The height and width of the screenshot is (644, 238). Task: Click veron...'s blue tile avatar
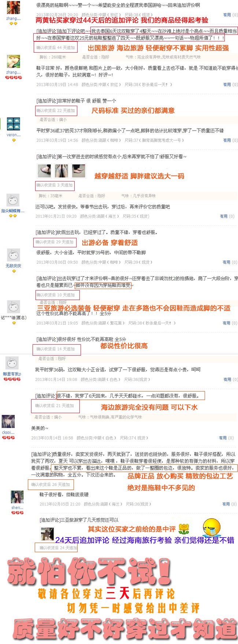pyautogui.click(x=14, y=124)
